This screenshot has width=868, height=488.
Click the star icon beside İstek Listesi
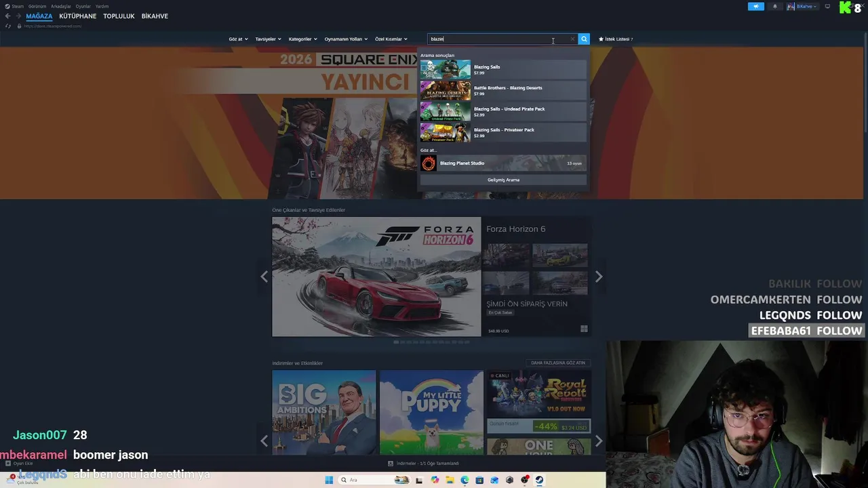(x=601, y=39)
